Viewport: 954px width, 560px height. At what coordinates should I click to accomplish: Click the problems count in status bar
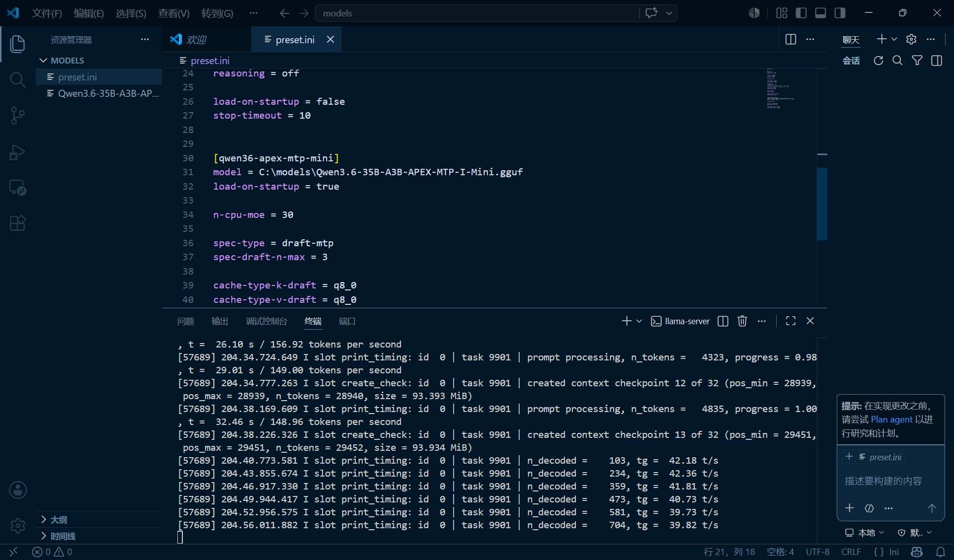[52, 552]
